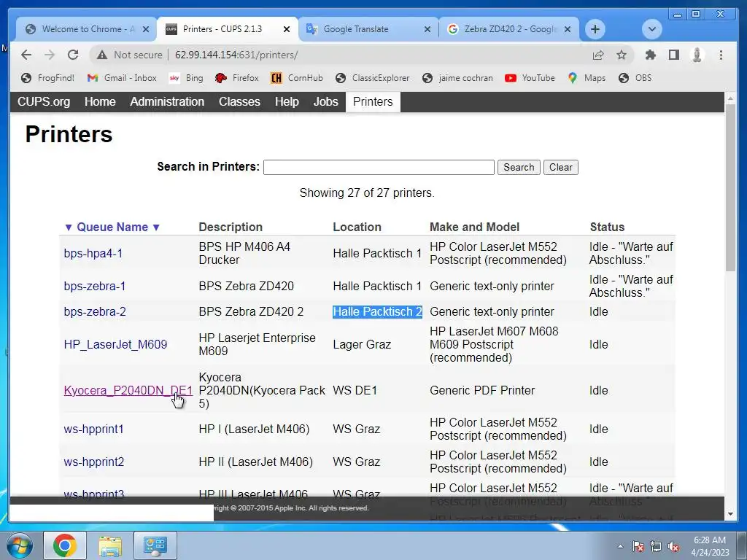Open Chrome three-dot menu
This screenshot has height=560, width=747.
[x=721, y=55]
